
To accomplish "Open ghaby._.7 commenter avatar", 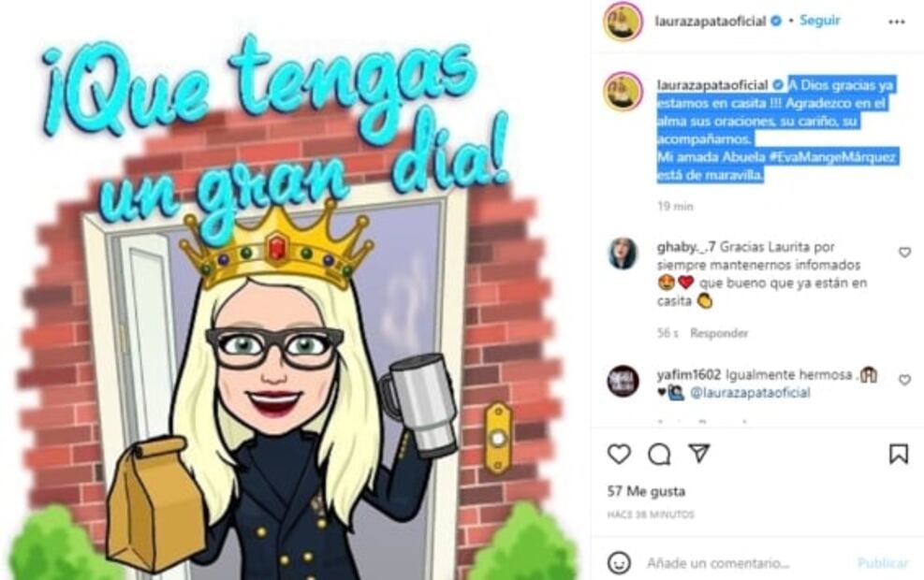I will pyautogui.click(x=623, y=254).
